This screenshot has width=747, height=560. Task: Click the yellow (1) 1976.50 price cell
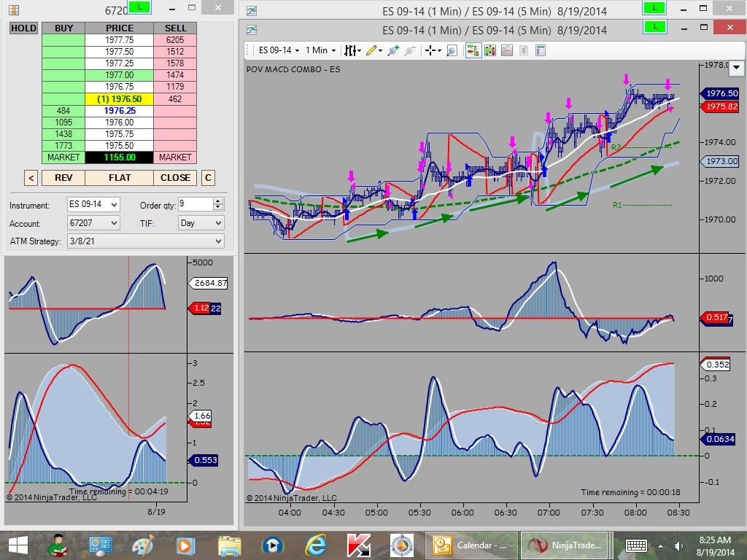tap(120, 99)
